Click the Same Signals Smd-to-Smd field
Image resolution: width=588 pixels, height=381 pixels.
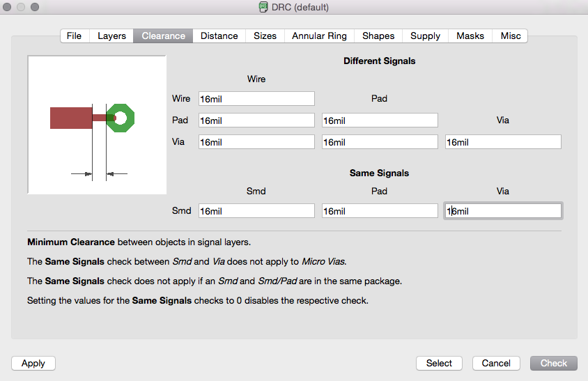pyautogui.click(x=256, y=211)
